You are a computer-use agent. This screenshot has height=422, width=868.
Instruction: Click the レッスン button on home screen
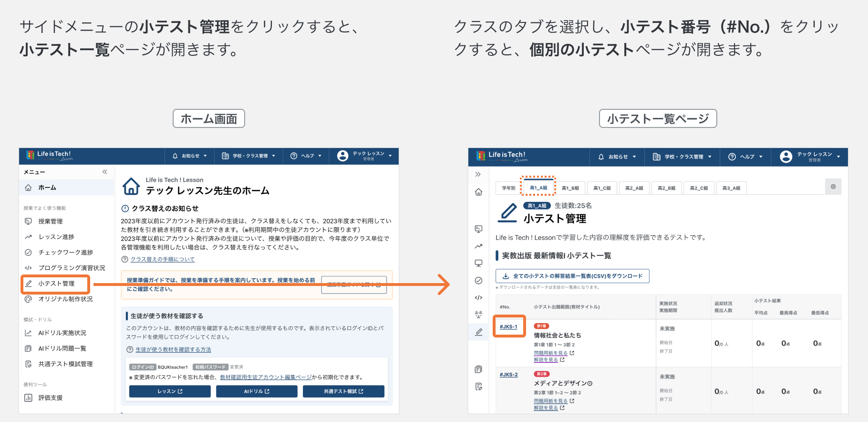coord(170,391)
